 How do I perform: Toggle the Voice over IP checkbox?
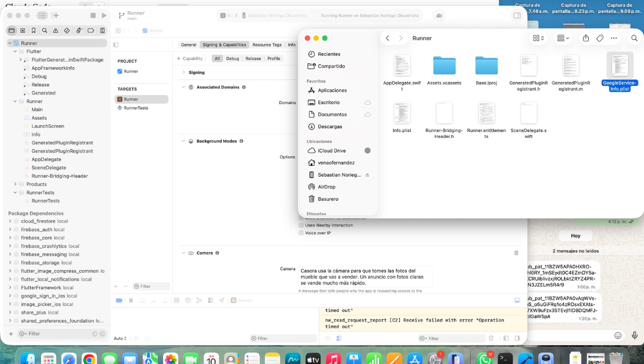tap(301, 233)
